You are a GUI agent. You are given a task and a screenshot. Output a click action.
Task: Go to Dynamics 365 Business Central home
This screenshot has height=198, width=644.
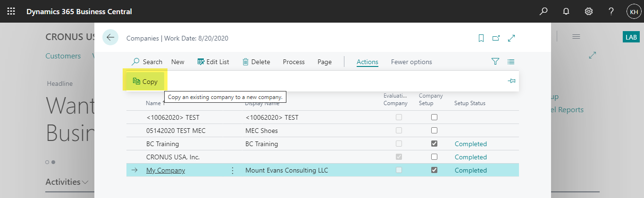tap(79, 11)
